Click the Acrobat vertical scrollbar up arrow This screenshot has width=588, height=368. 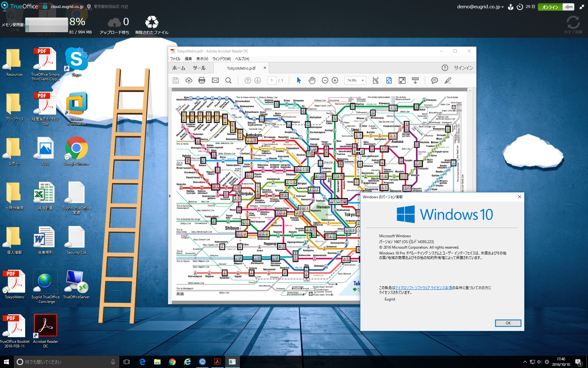pyautogui.click(x=470, y=91)
